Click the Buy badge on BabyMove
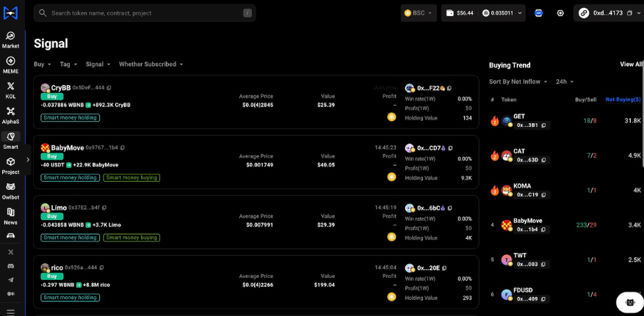The width and height of the screenshot is (644, 316). (52, 156)
